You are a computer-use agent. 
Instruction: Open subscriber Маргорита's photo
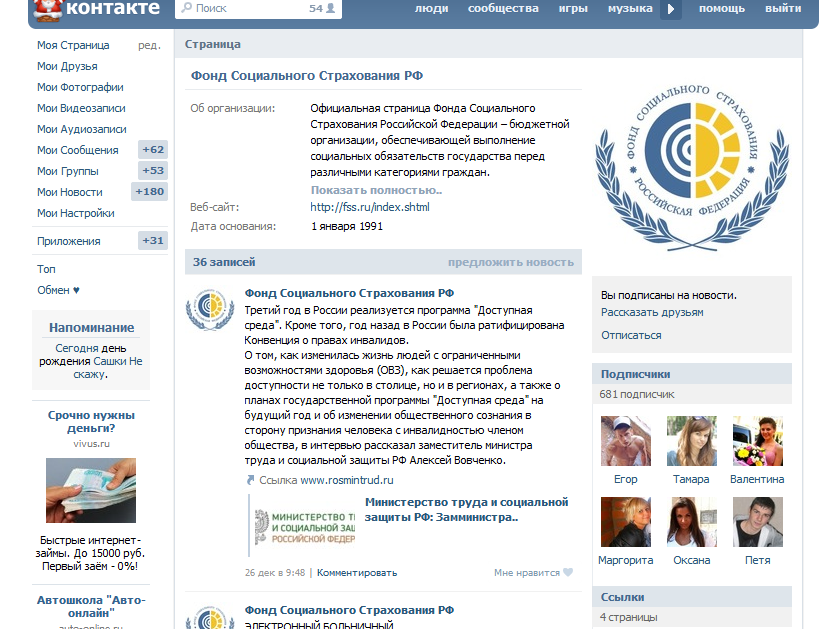click(x=626, y=522)
